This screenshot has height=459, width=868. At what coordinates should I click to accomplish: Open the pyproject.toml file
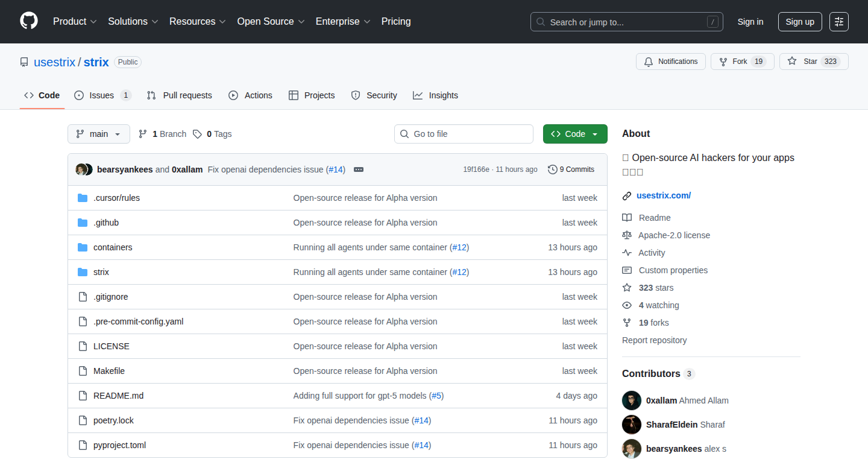[120, 445]
